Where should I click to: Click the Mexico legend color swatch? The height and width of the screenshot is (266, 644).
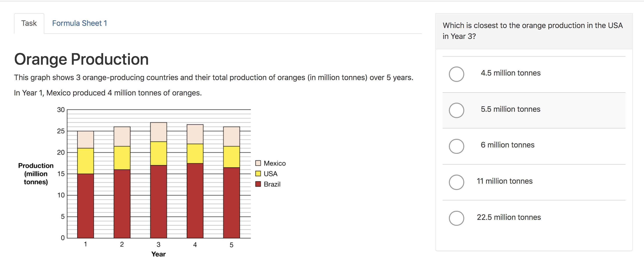pyautogui.click(x=258, y=163)
